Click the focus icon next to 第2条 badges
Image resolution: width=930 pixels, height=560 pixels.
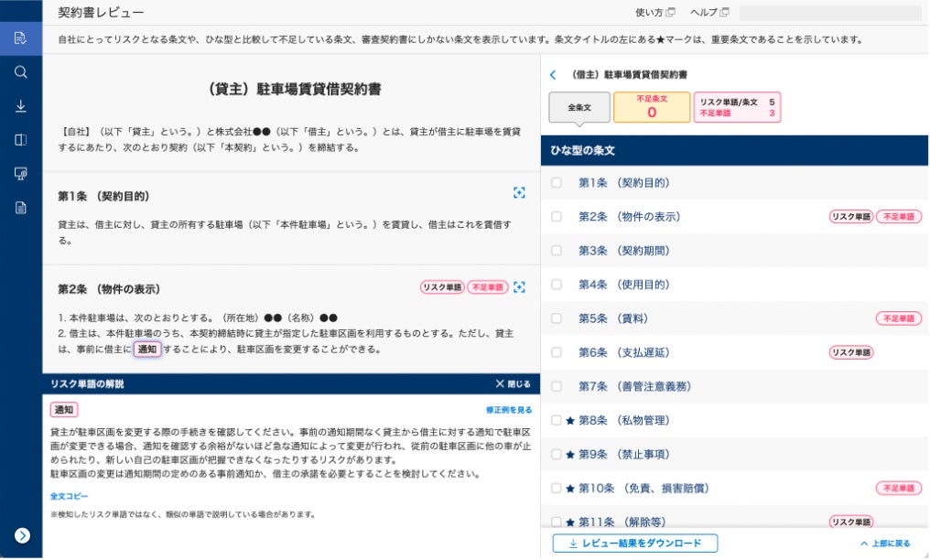click(x=519, y=288)
